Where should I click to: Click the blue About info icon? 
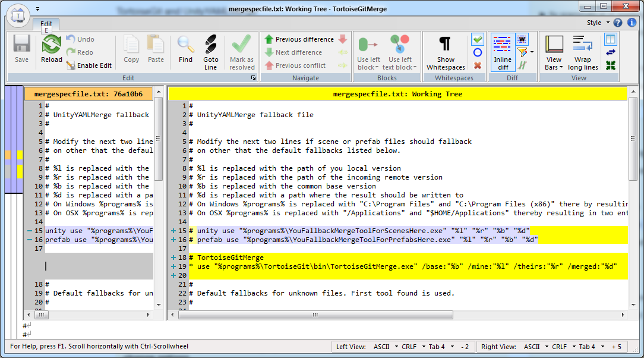tap(632, 23)
